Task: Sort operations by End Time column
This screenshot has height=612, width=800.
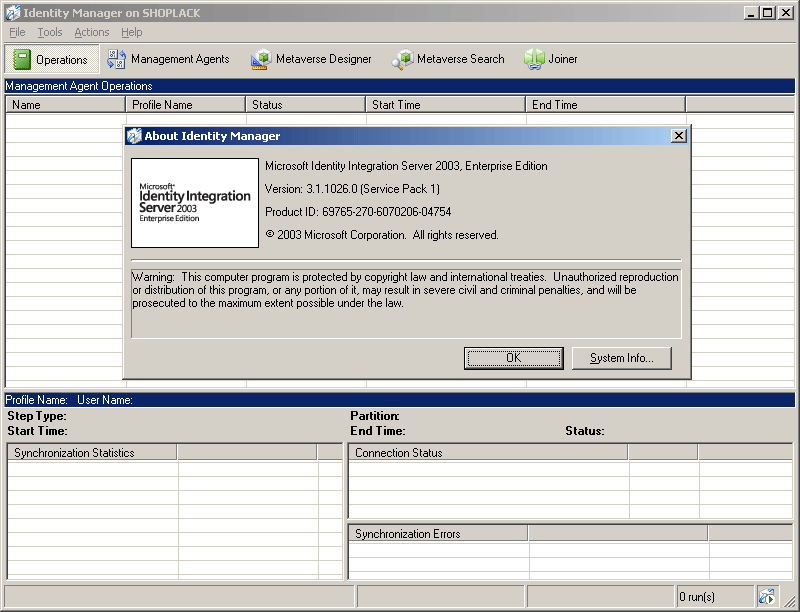Action: coord(606,105)
